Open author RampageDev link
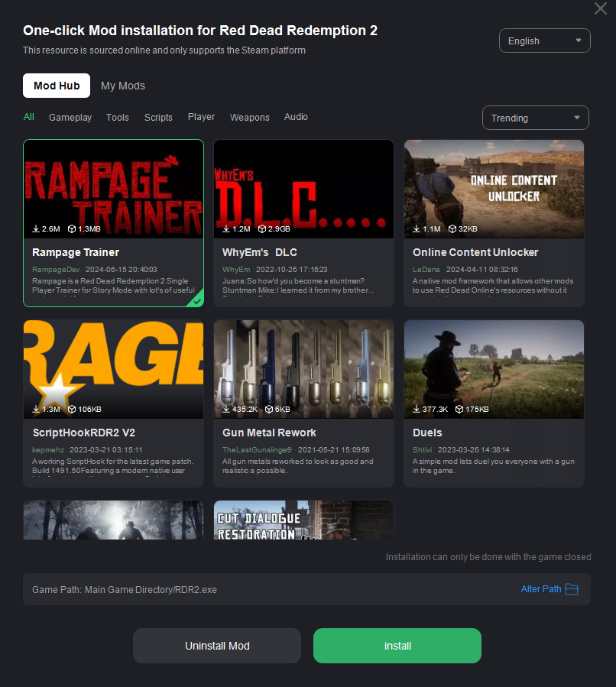This screenshot has width=616, height=687. tap(56, 270)
